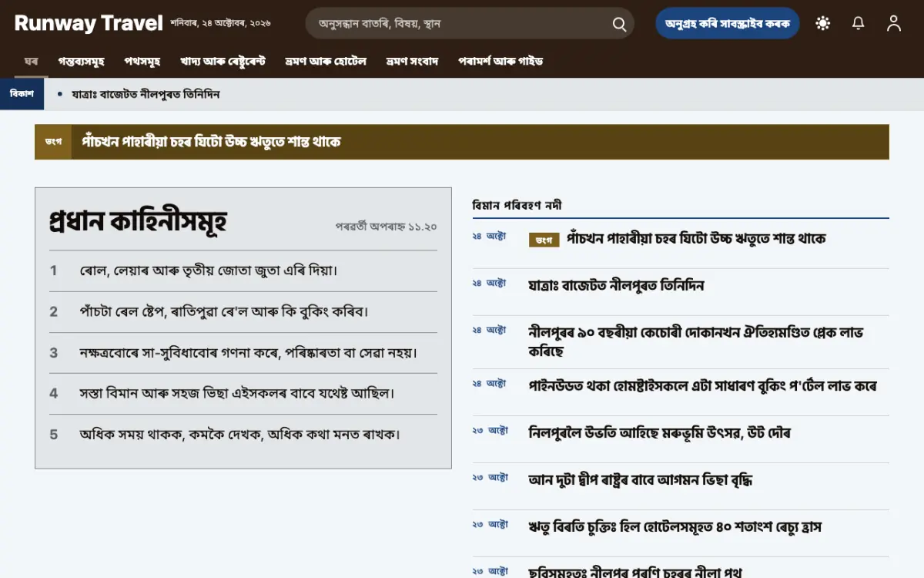Open article about হোটেলসমূহত ৪০ শতাংশ ৰেছা
The width and height of the screenshot is (924, 578).
675,527
